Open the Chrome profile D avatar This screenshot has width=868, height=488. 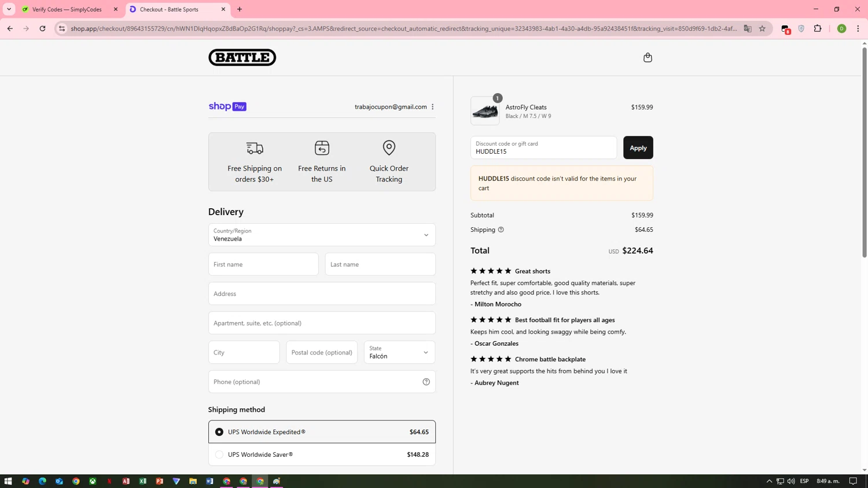tap(841, 28)
